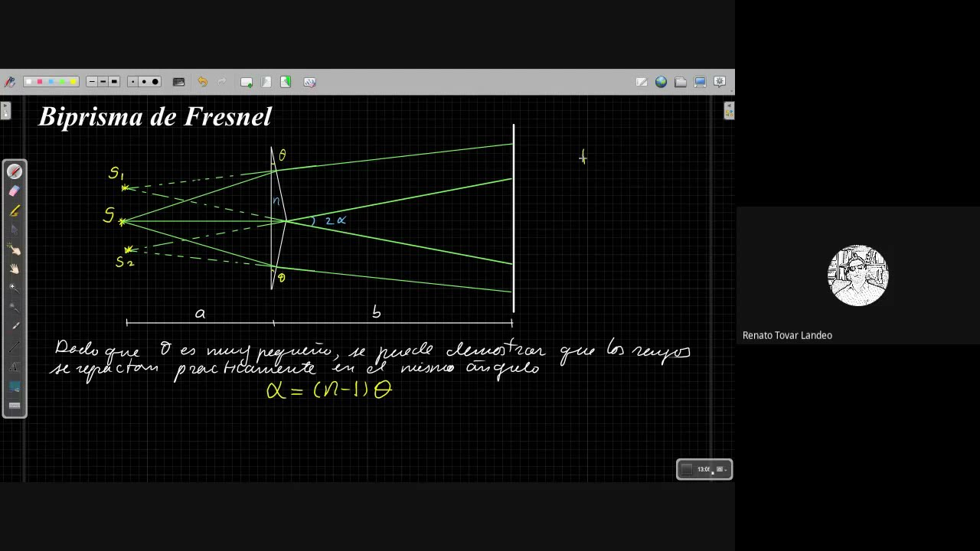Select the Text tool
980x551 pixels.
tap(15, 367)
